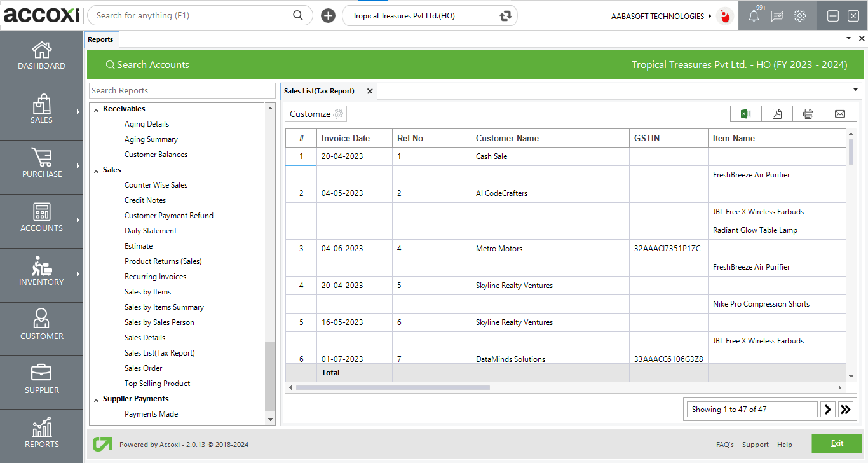
Task: Click the Customize button
Action: tap(316, 114)
